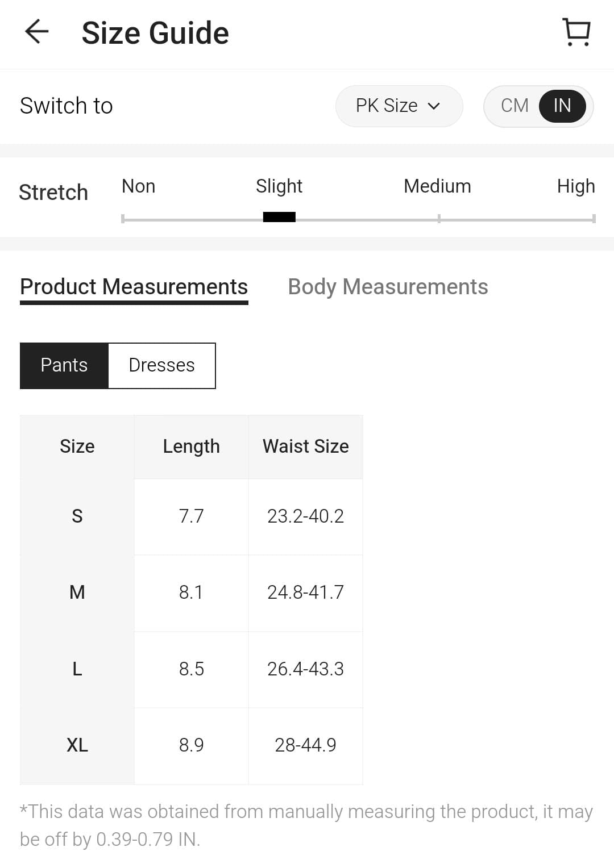
Task: Switch units to CM
Action: [515, 106]
